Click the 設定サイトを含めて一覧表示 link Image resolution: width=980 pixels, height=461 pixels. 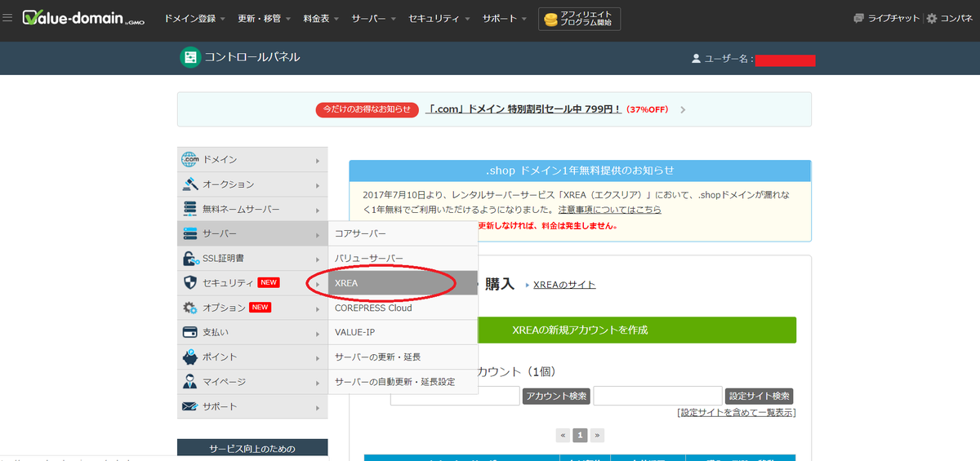(x=737, y=413)
